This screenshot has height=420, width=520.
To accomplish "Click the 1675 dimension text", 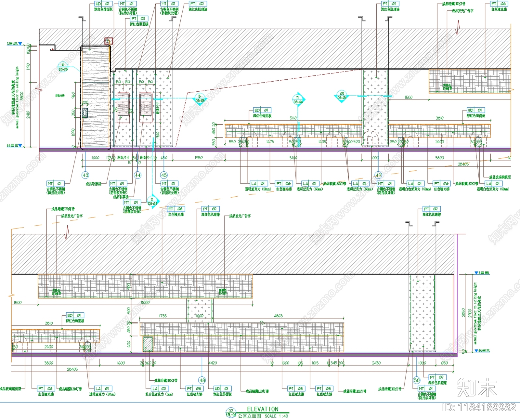I will tap(270, 142).
